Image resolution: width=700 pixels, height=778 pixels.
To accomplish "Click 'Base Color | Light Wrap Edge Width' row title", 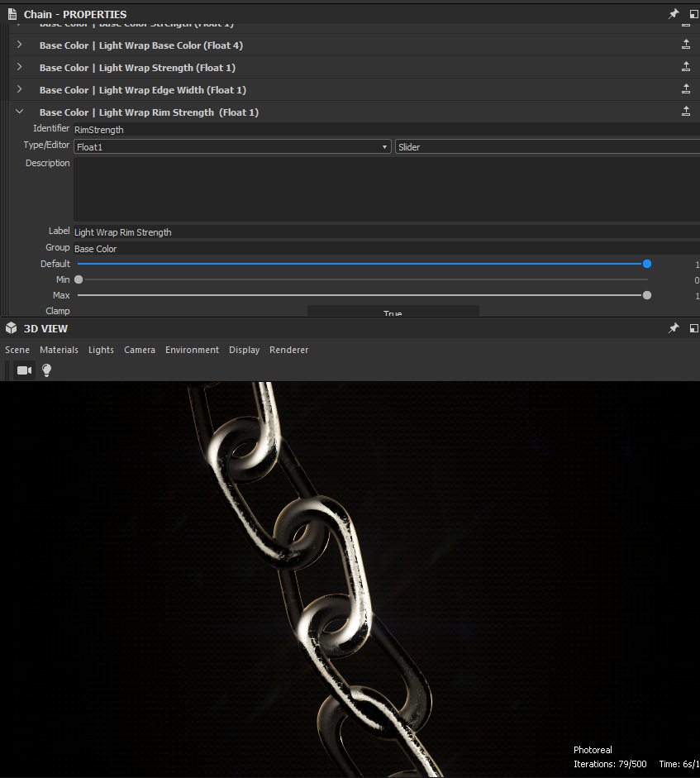I will (x=143, y=90).
